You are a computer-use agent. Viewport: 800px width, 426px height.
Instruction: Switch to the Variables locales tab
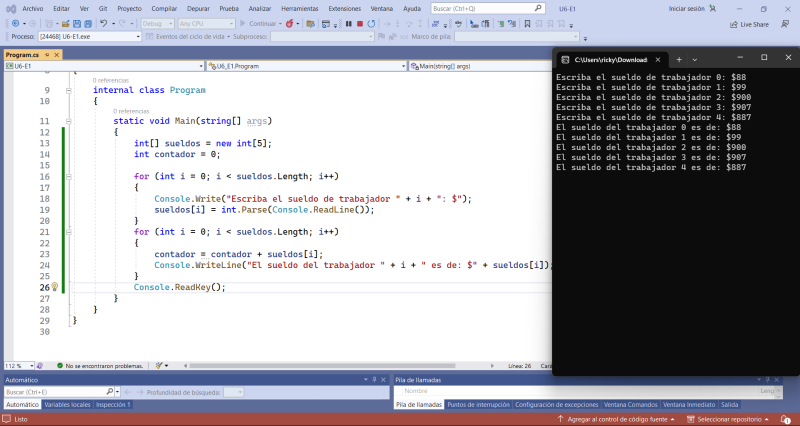[67, 404]
